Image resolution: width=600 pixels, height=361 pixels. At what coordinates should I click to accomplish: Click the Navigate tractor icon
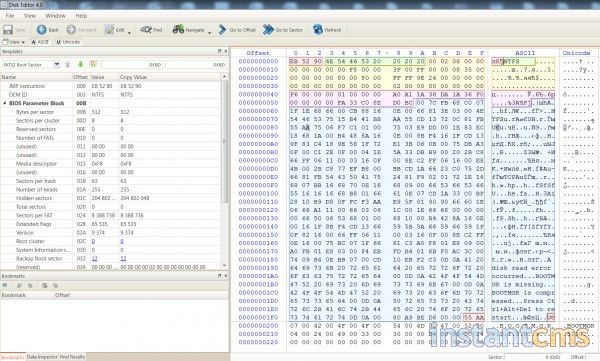click(x=178, y=29)
